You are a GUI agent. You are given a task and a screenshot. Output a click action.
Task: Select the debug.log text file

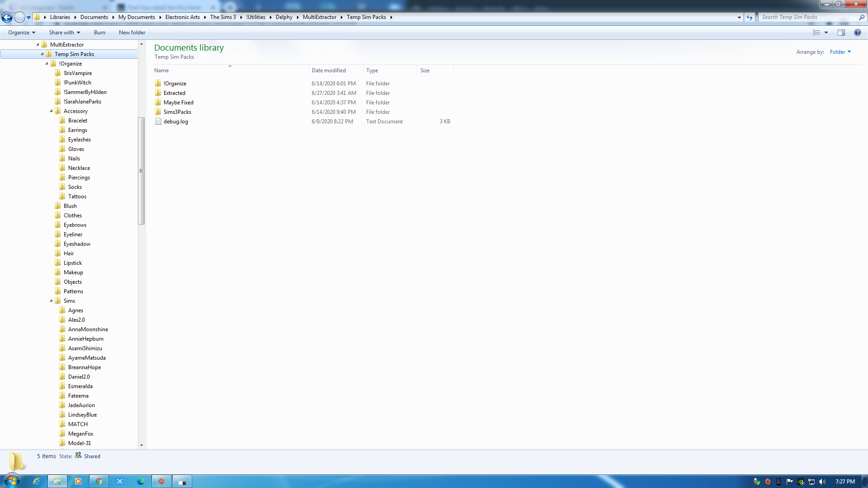click(x=176, y=122)
